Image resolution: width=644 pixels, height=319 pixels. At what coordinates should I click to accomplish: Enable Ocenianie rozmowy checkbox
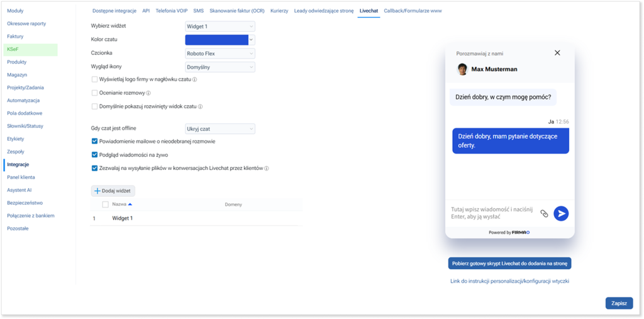pyautogui.click(x=95, y=93)
